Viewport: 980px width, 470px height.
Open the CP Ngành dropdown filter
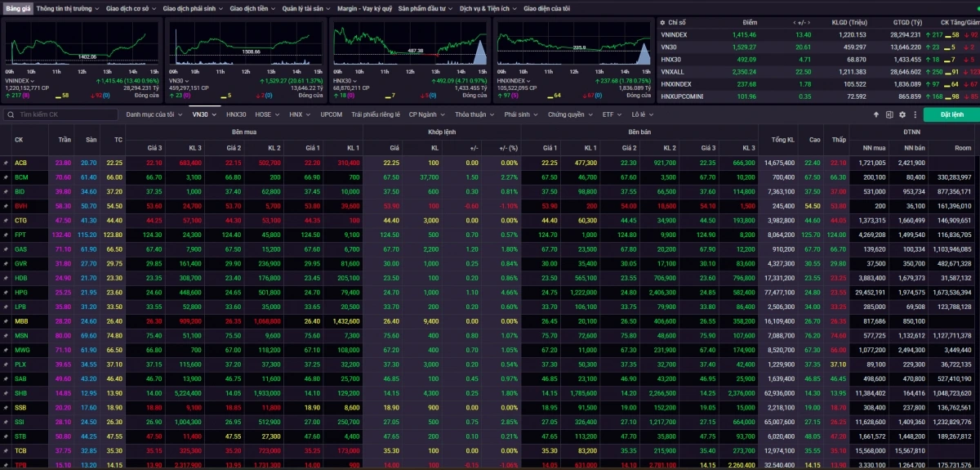pyautogui.click(x=425, y=114)
